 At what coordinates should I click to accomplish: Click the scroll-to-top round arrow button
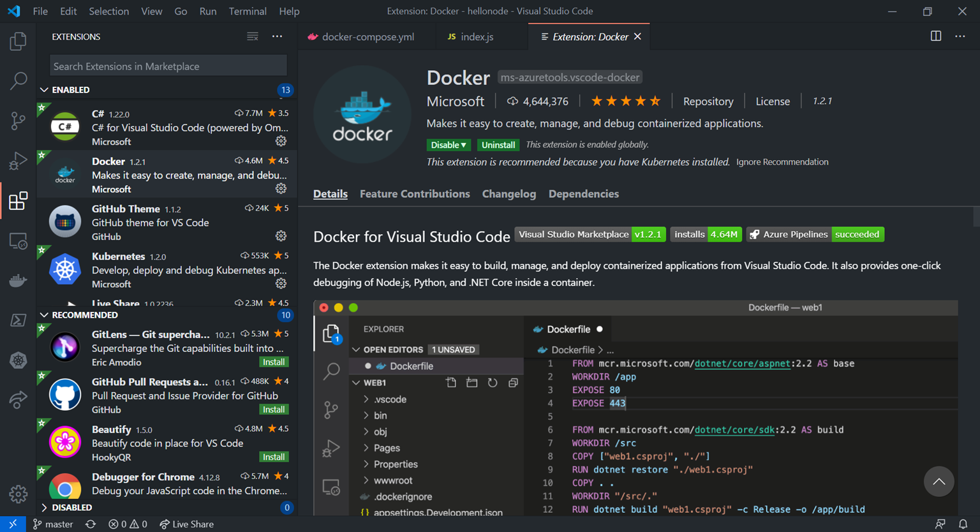[939, 482]
